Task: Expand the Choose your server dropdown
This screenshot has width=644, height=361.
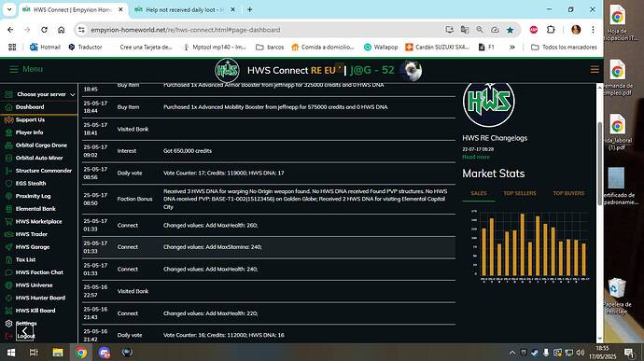Action: [x=40, y=94]
